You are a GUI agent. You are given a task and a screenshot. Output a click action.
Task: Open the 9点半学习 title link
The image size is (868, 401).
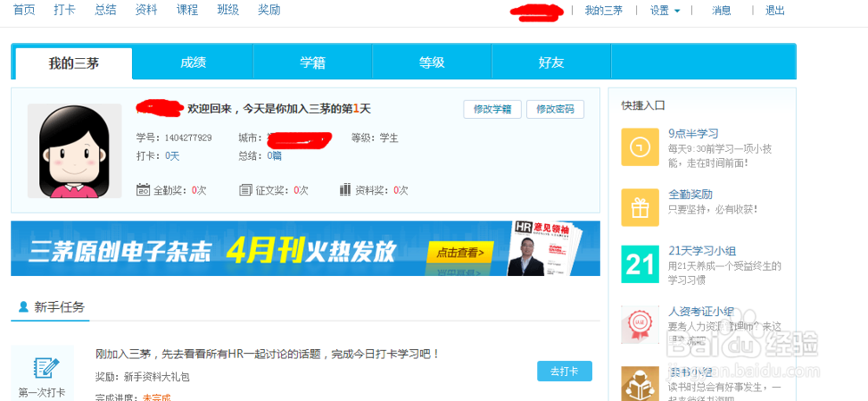pyautogui.click(x=693, y=134)
